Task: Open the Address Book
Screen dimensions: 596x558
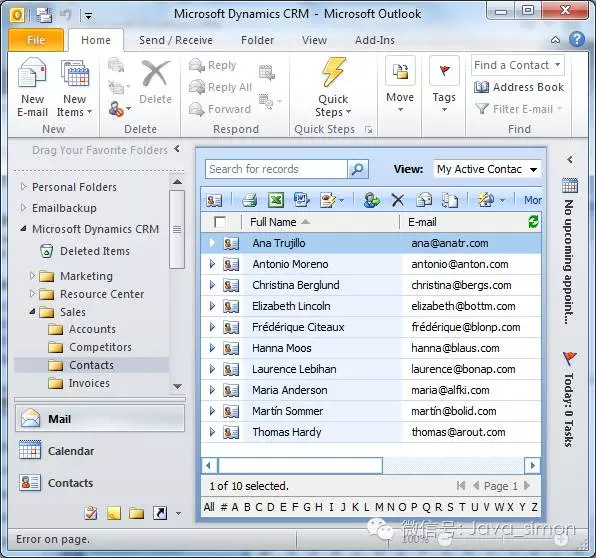Action: coord(519,87)
